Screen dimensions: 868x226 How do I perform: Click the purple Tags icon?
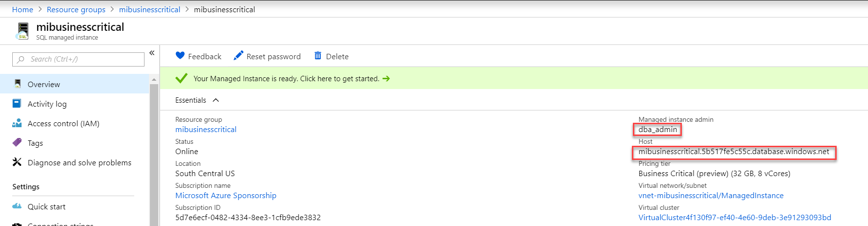tap(17, 142)
